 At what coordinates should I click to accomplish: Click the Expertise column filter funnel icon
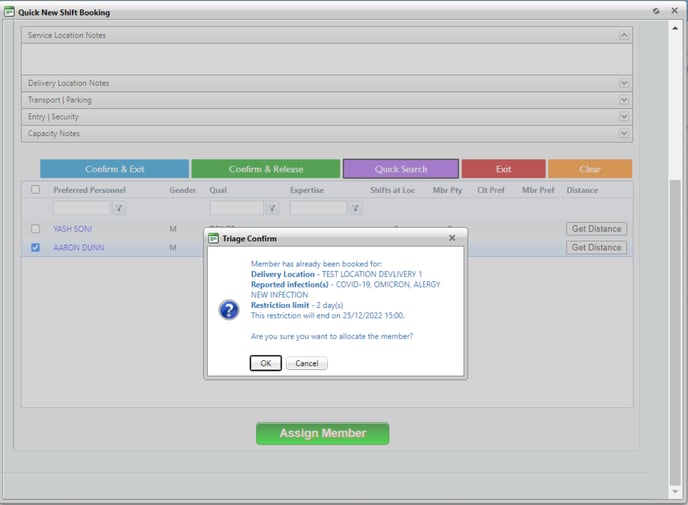(x=355, y=208)
